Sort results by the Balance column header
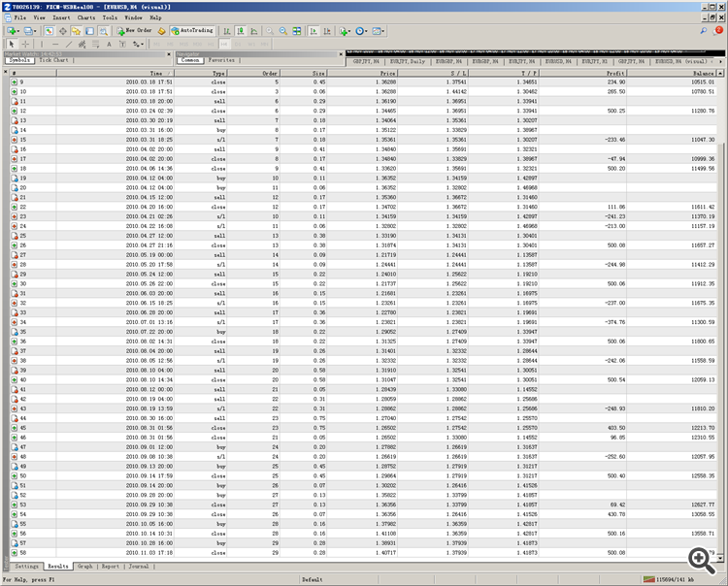728x586 pixels. pyautogui.click(x=672, y=74)
